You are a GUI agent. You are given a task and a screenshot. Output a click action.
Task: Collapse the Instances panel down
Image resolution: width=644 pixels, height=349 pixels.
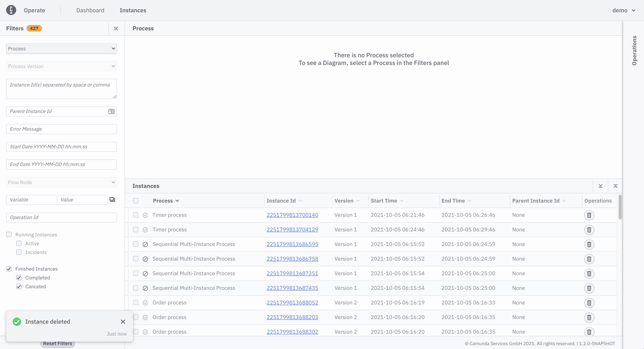click(x=601, y=186)
